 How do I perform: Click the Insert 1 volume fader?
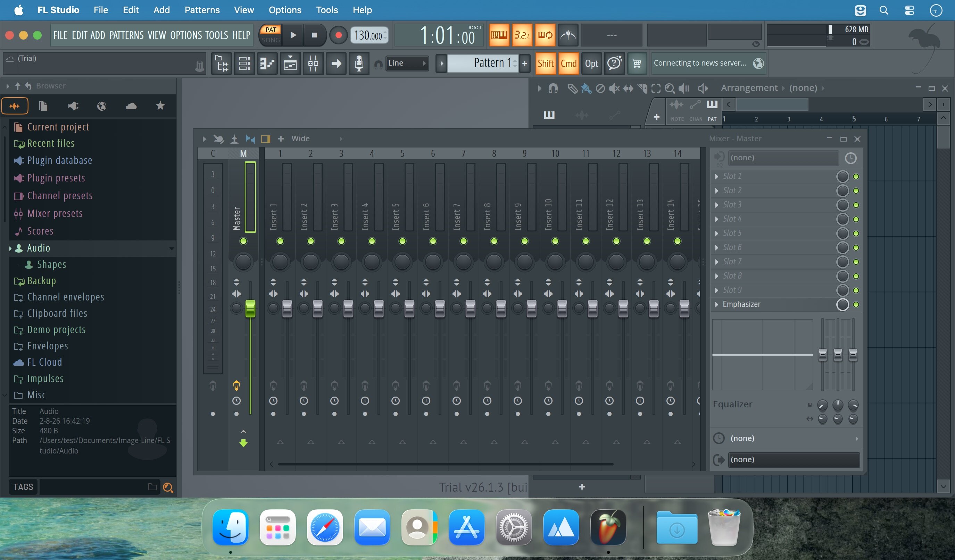point(287,308)
